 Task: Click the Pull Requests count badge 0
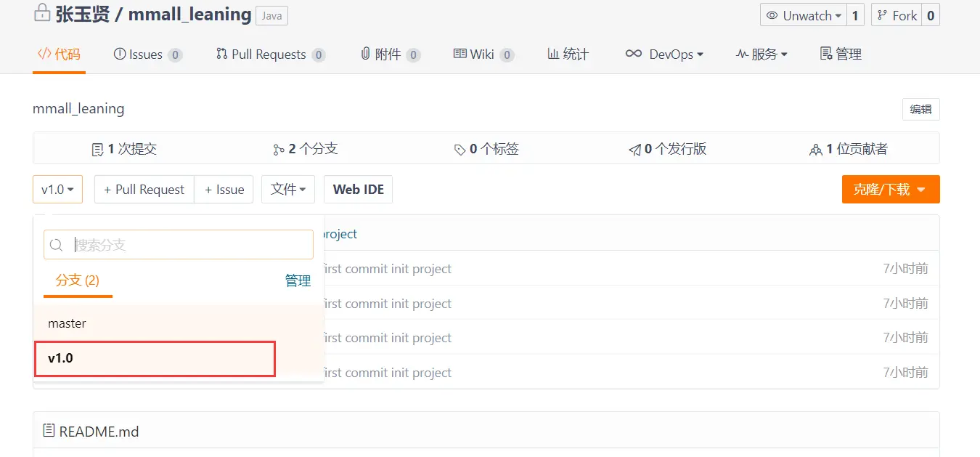point(318,55)
